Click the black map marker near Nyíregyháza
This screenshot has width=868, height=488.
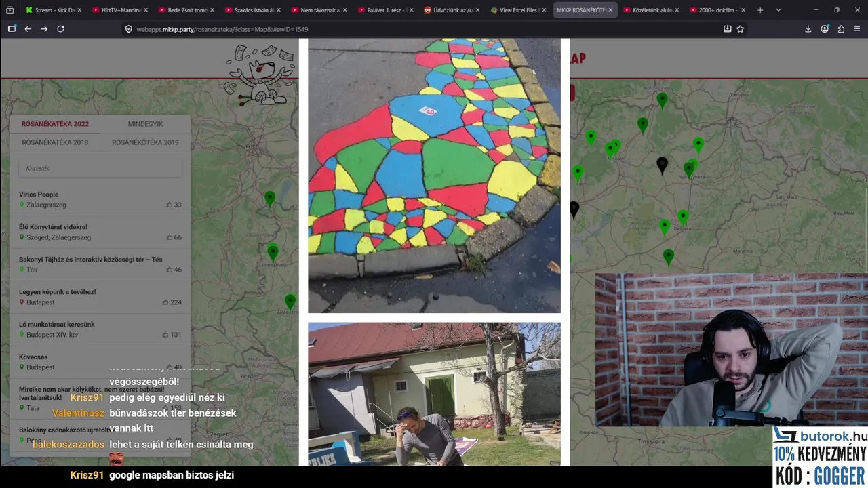[x=662, y=165]
